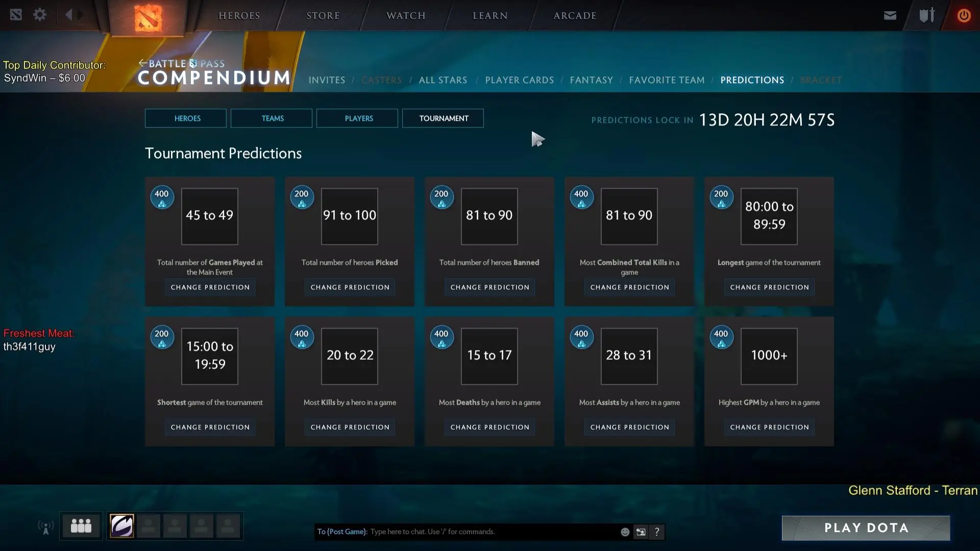Go to the PLAYER CARDS section
This screenshot has width=980, height=551.
click(520, 80)
